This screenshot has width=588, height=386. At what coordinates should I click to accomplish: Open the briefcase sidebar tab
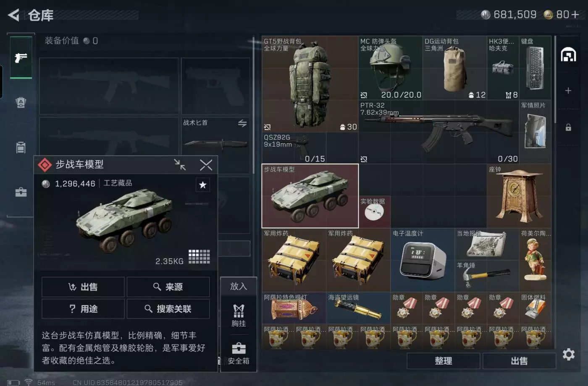pyautogui.click(x=21, y=192)
